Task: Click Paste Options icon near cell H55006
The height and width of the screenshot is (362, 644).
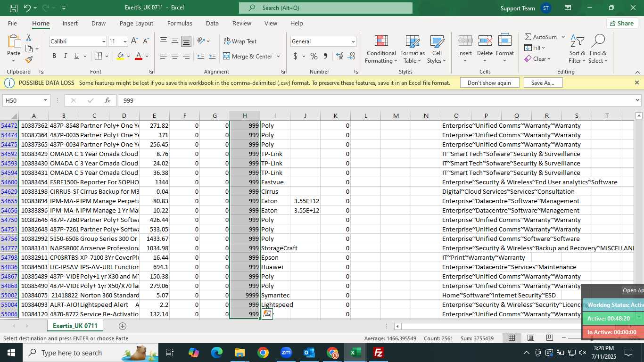Action: (267, 314)
